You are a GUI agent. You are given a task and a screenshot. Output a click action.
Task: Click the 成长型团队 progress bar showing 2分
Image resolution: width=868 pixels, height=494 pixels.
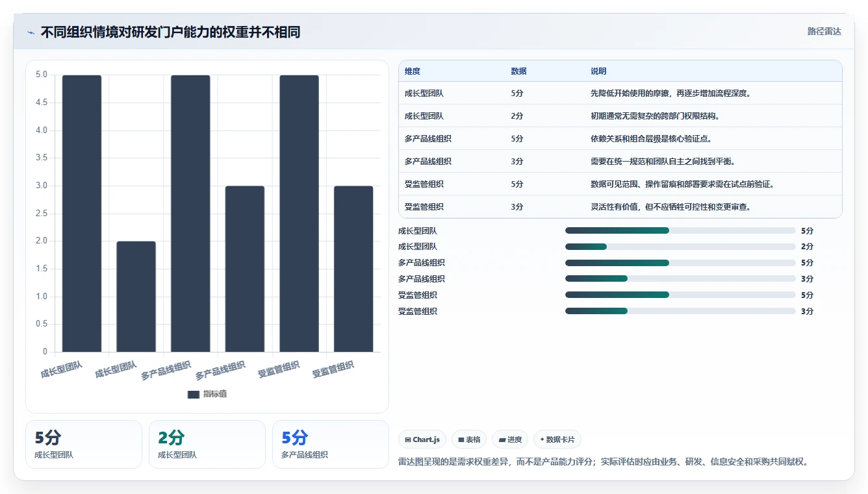point(680,247)
